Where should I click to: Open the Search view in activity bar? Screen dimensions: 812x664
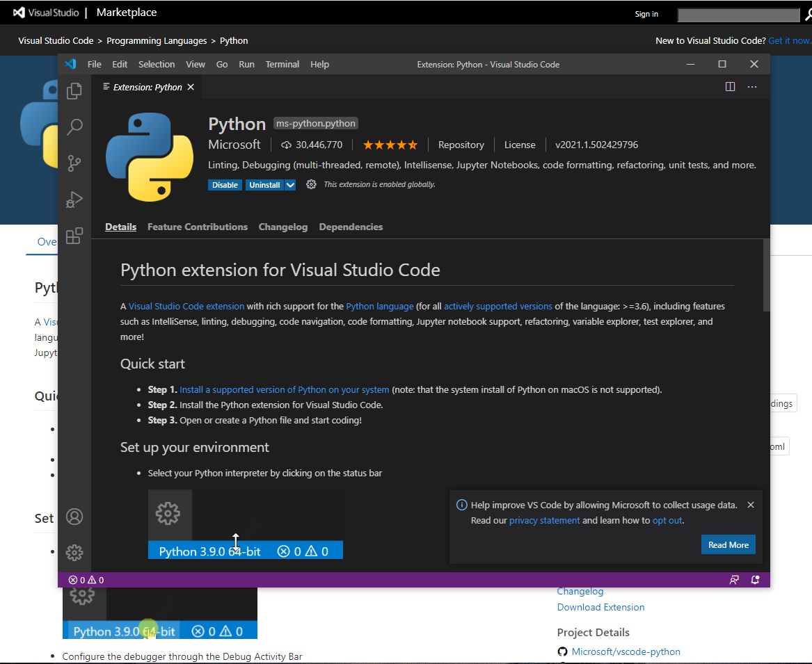[x=74, y=127]
